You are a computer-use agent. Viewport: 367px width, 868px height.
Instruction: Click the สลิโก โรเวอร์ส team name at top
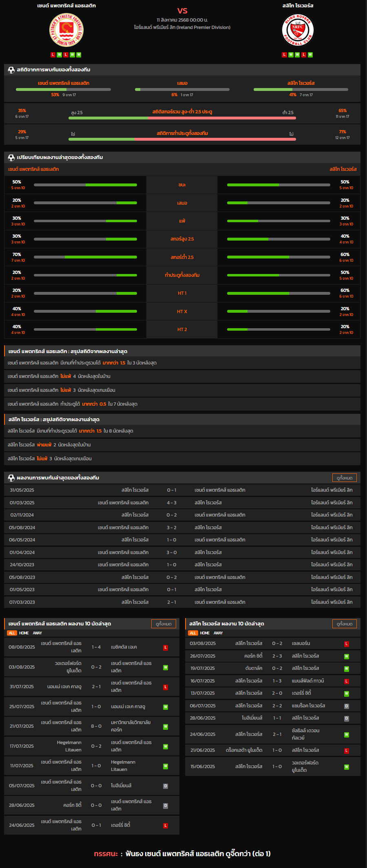[x=298, y=6]
